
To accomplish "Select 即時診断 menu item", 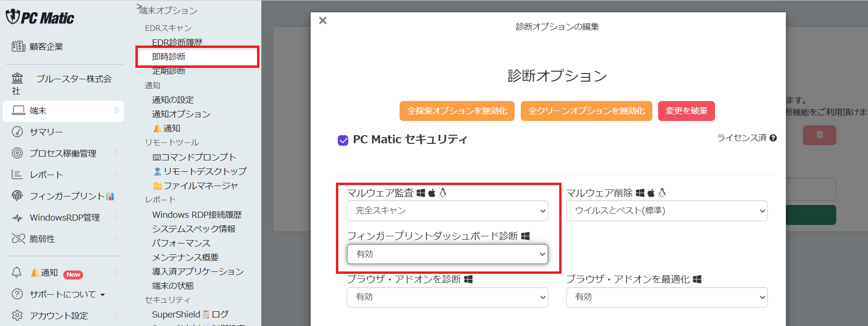I will (198, 57).
